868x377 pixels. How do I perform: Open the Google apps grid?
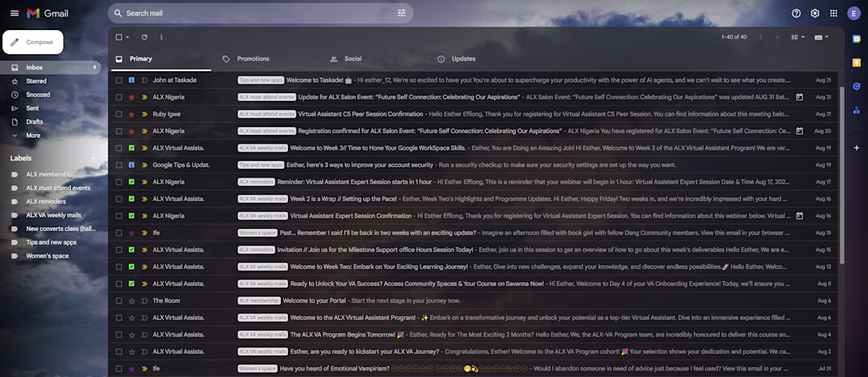[834, 13]
